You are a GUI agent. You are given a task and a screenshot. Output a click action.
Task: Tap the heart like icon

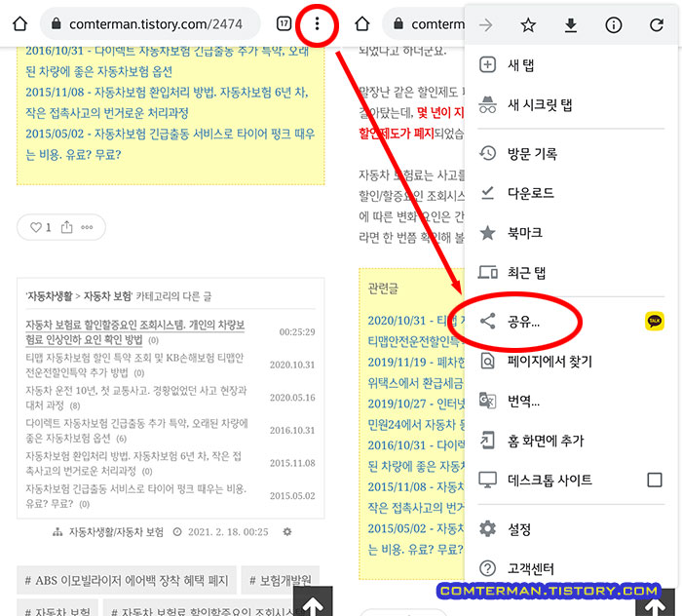(x=36, y=227)
